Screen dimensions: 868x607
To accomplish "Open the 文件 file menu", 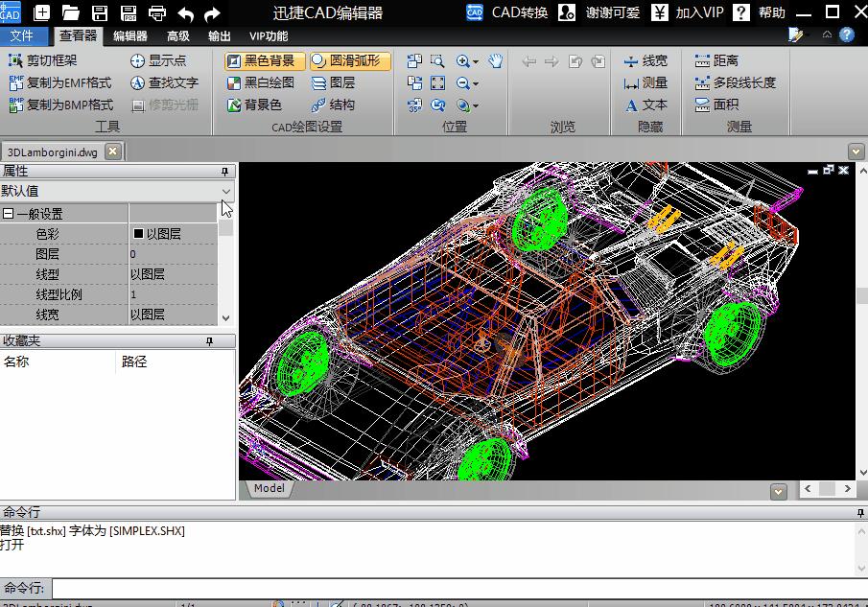I will (x=21, y=36).
